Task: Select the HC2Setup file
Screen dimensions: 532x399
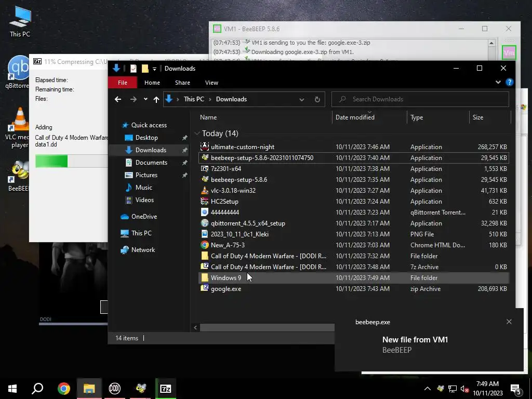Action: [353, 201]
